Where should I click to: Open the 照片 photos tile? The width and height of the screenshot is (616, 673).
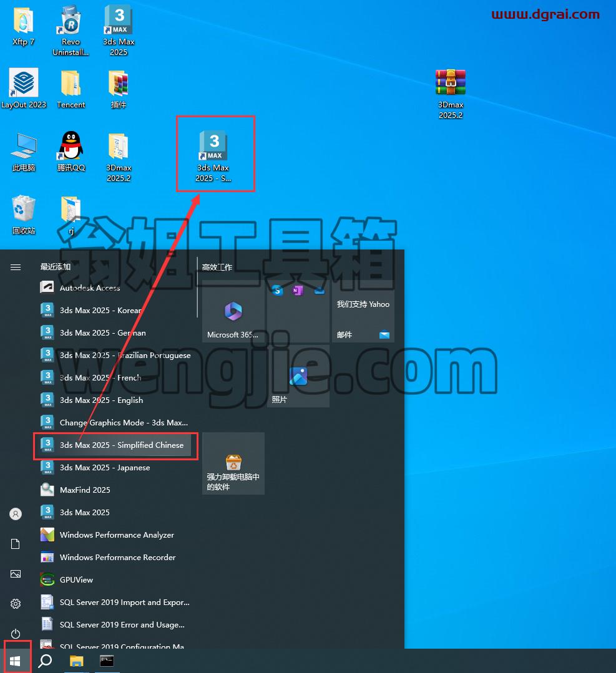(298, 376)
